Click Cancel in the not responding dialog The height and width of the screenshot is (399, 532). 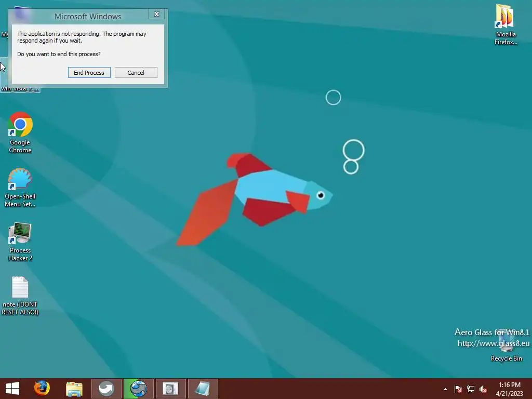point(136,73)
